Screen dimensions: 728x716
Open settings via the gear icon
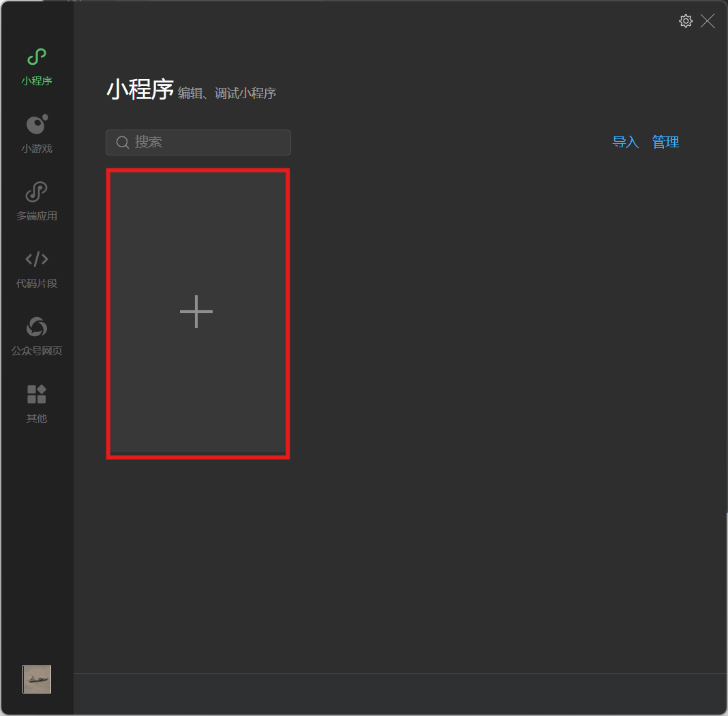[x=686, y=21]
